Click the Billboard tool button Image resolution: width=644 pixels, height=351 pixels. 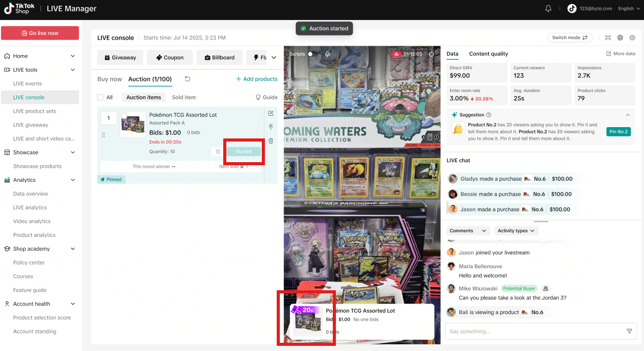point(219,58)
